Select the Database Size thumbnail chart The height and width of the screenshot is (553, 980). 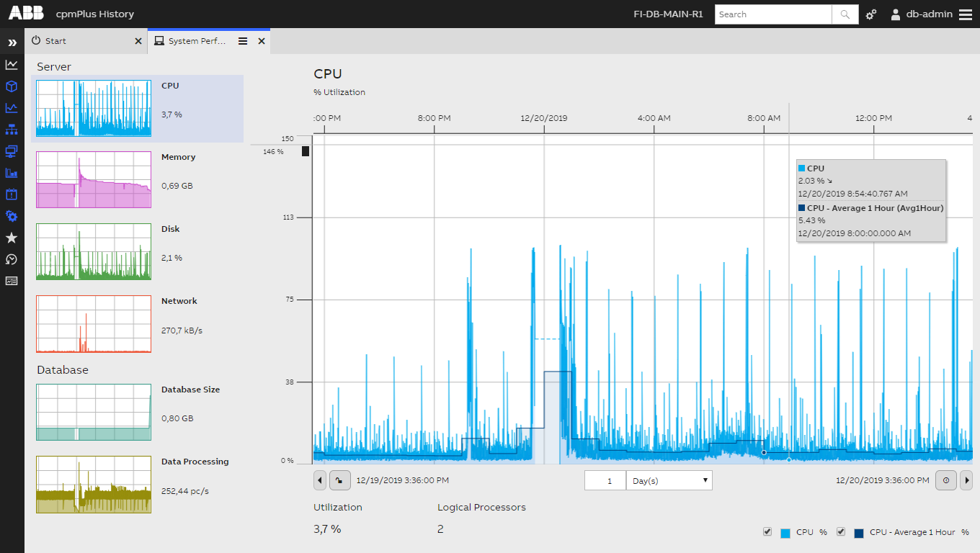pos(94,412)
